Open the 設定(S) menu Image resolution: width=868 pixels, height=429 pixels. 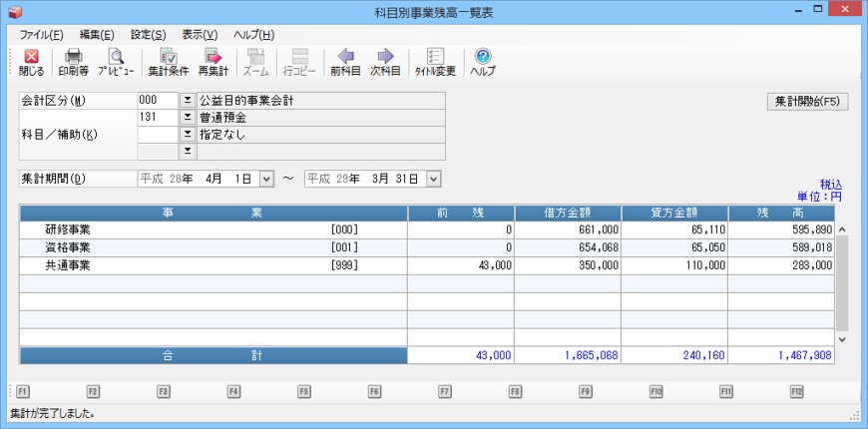(x=148, y=34)
